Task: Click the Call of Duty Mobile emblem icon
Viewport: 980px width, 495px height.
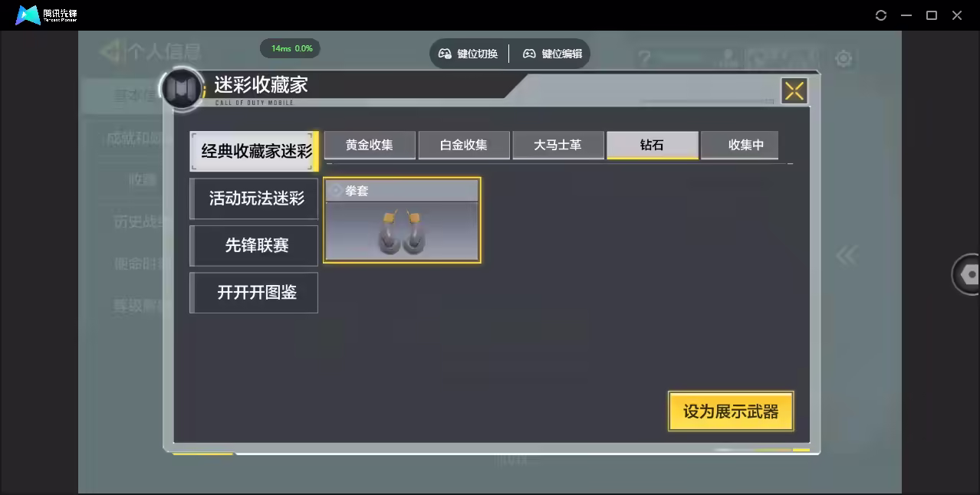Action: point(183,90)
